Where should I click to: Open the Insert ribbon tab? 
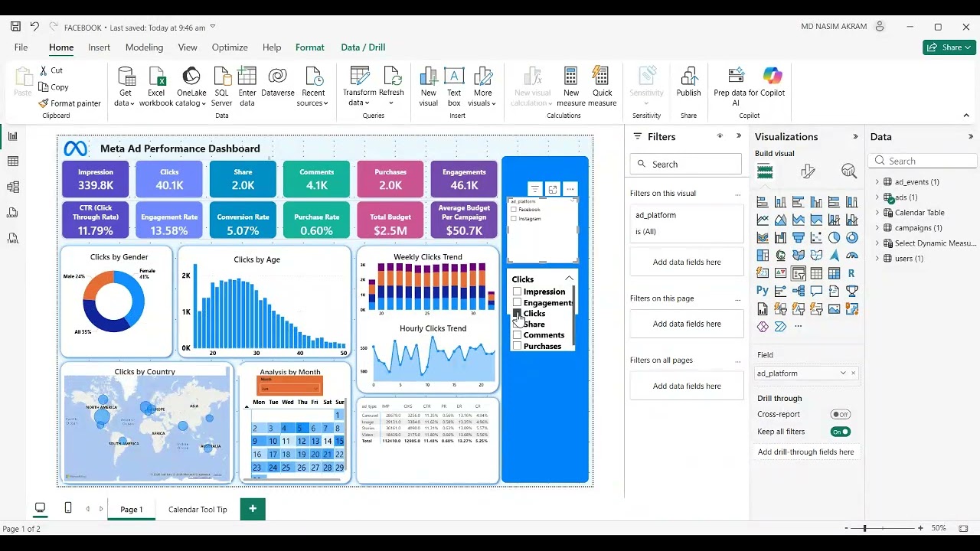[x=99, y=47]
